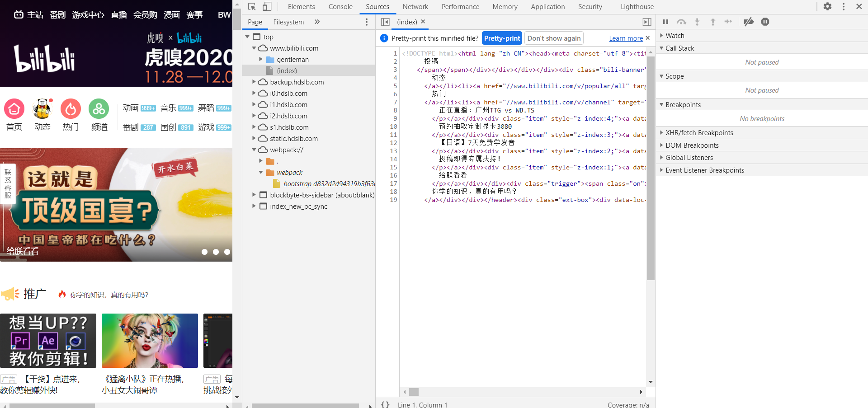Open the DevTools customize three-dot menu

point(844,6)
